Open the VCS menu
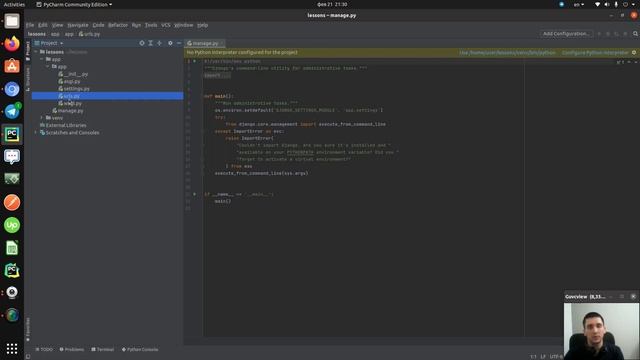The width and height of the screenshot is (640, 360). coord(166,25)
